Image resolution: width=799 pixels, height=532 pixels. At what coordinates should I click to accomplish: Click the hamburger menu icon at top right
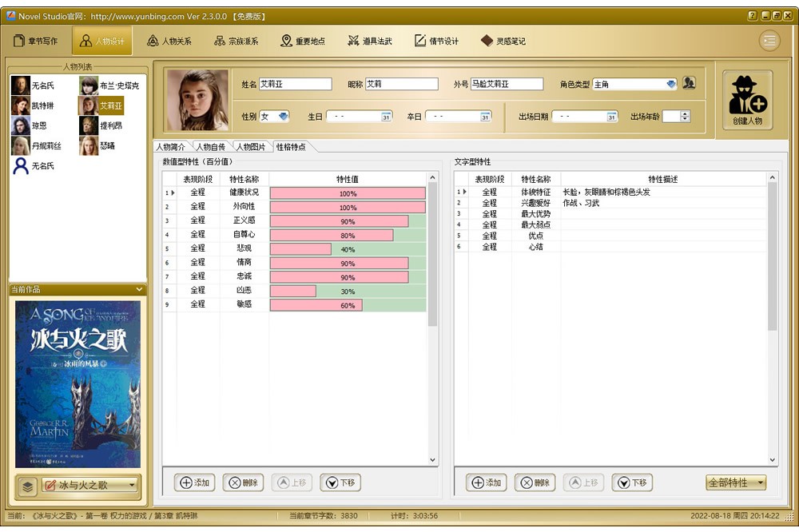tap(769, 41)
